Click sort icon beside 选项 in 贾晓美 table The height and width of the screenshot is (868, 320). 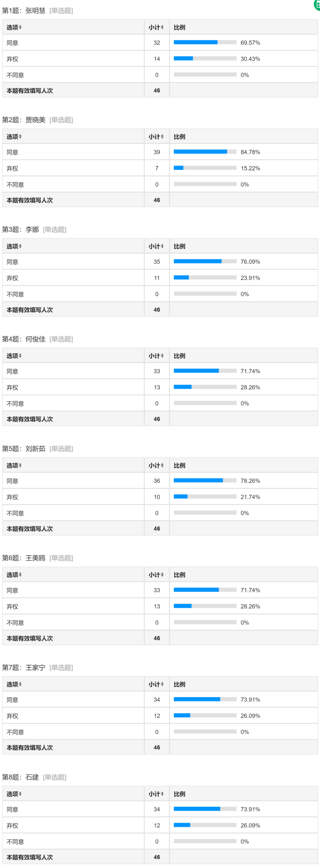tap(20, 137)
